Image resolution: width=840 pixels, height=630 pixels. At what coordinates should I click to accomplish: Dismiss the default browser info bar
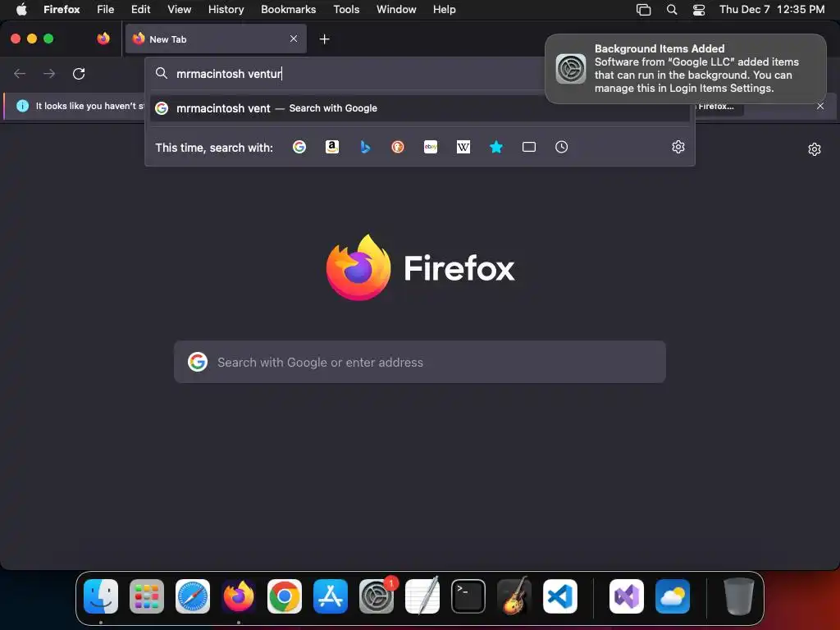(820, 106)
